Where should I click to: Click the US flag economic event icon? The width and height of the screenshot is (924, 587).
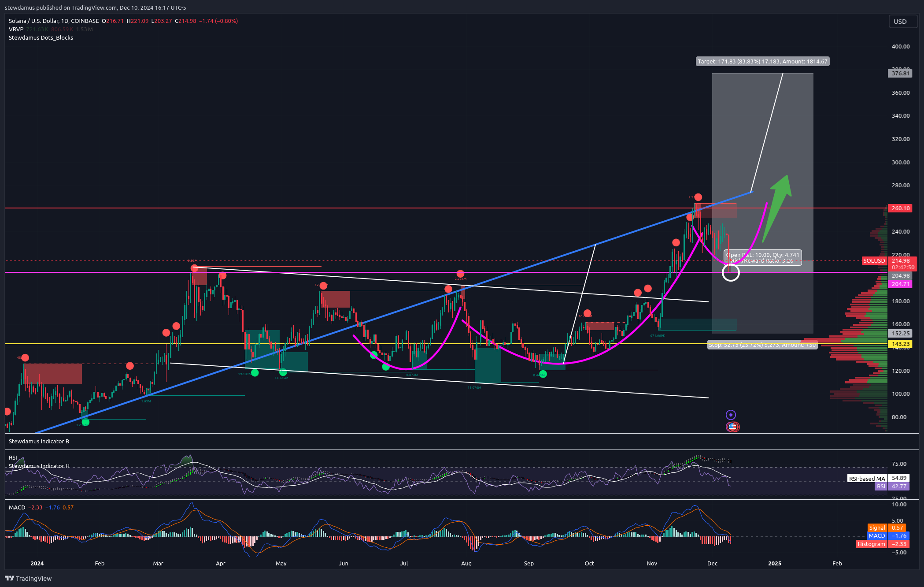[732, 427]
